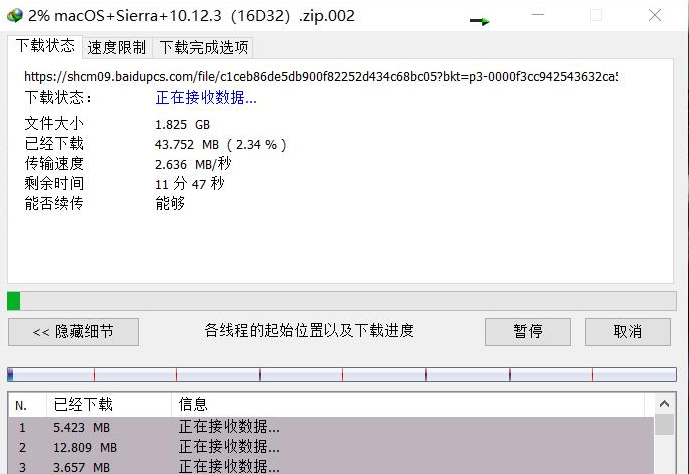Click the << 隐藏细节 button
Viewport: 689px width, 474px height.
[73, 332]
